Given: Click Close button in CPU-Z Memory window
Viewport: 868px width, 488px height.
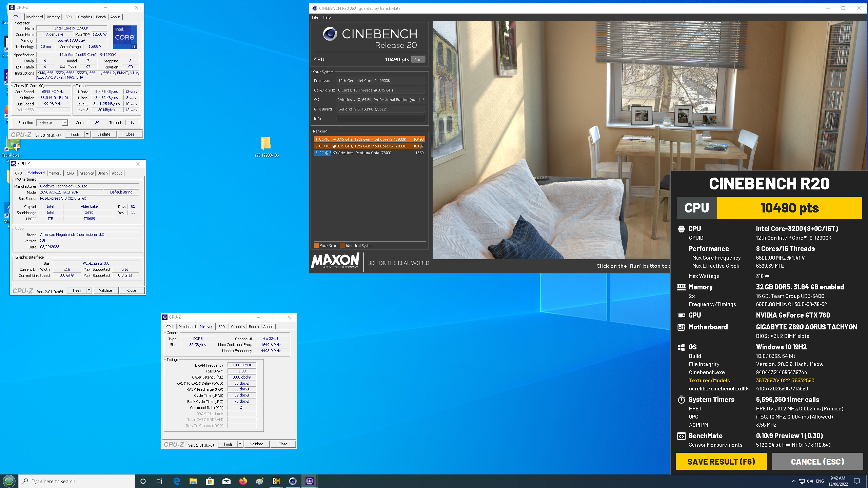Looking at the screenshot, I should 283,444.
